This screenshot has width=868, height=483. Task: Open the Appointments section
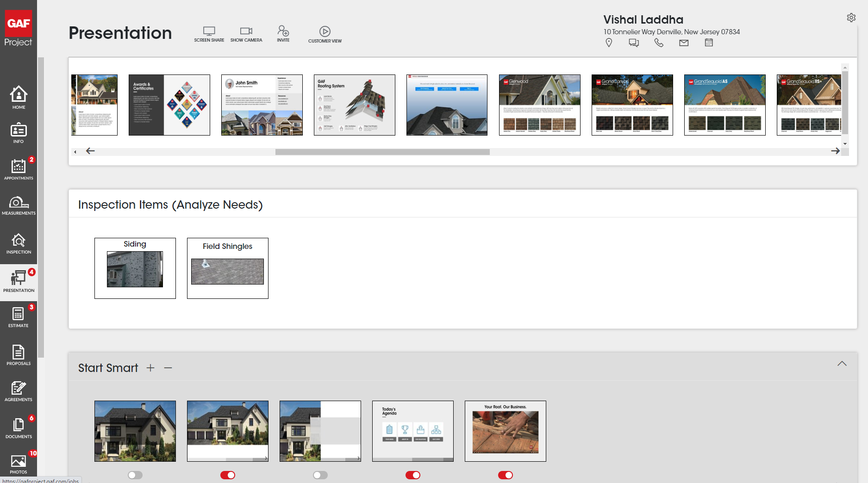click(19, 169)
